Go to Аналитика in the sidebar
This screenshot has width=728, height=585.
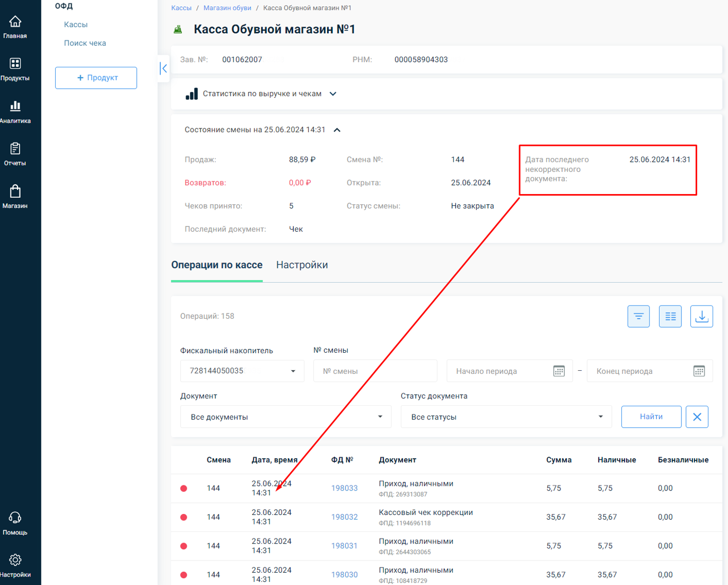click(x=15, y=112)
